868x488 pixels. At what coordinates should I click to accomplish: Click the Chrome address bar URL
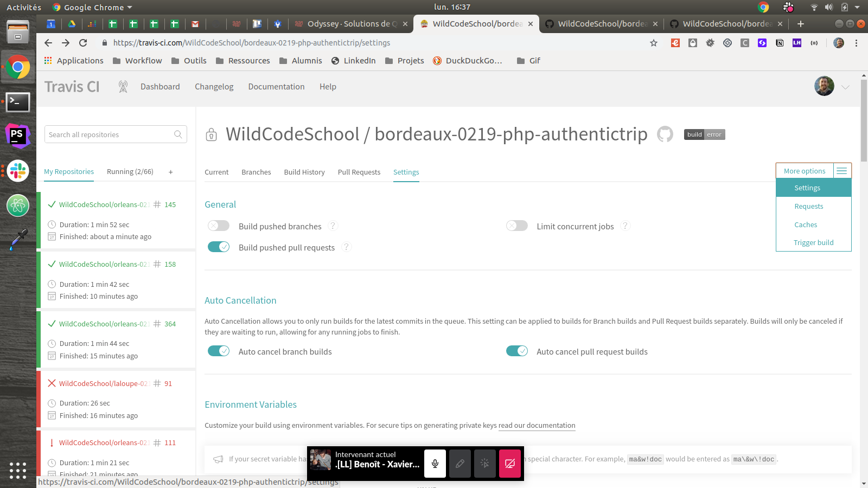pos(252,43)
